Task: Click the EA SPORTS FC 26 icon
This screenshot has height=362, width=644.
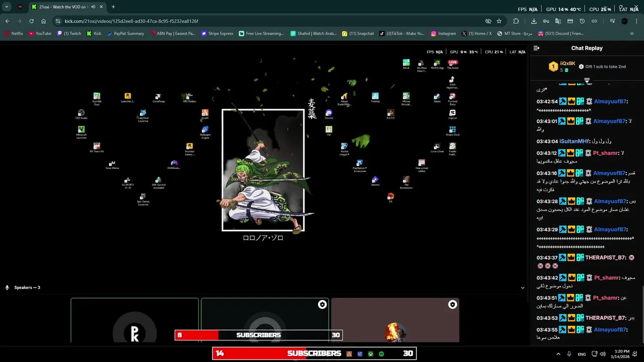Action: click(127, 183)
